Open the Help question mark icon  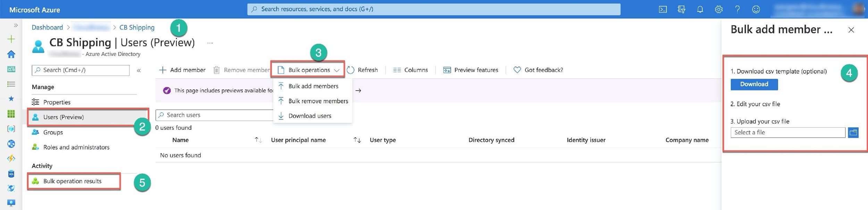(x=737, y=9)
